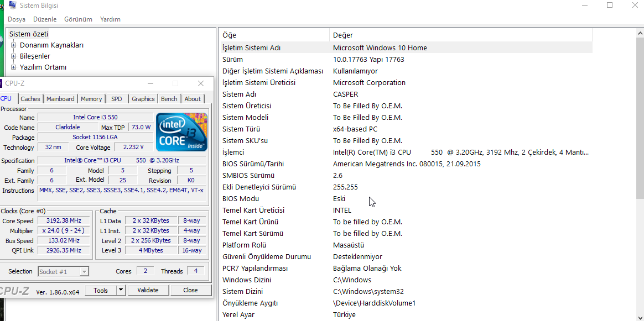
Task: Click the Socket 1156 LGA package field
Action: [x=95, y=137]
